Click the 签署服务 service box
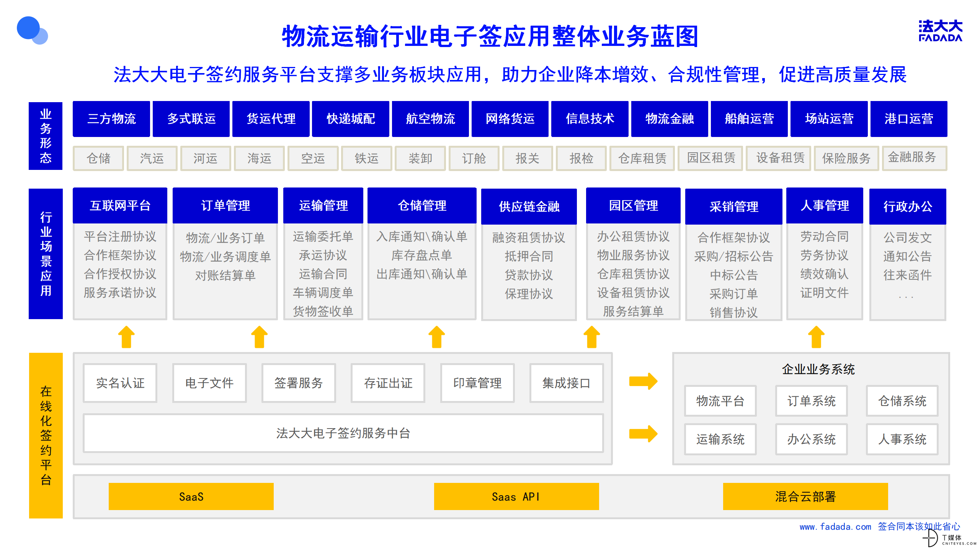 [298, 383]
